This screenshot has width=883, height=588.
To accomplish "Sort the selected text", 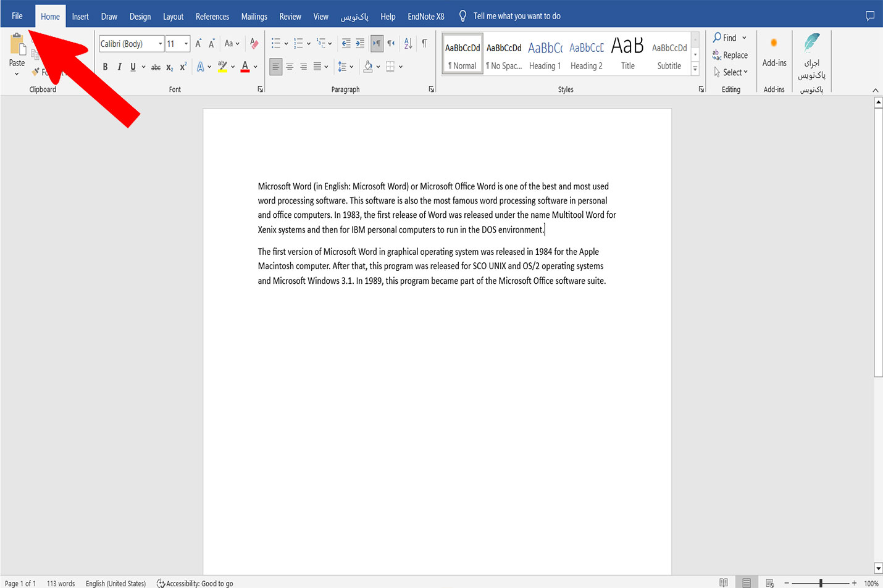I will pyautogui.click(x=408, y=44).
